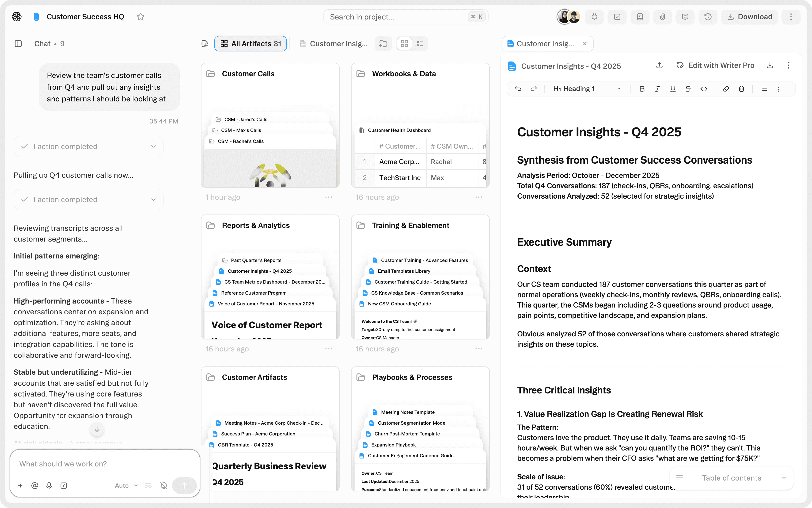The height and width of the screenshot is (508, 812).
Task: Open version history clock icon
Action: pyautogui.click(x=708, y=17)
